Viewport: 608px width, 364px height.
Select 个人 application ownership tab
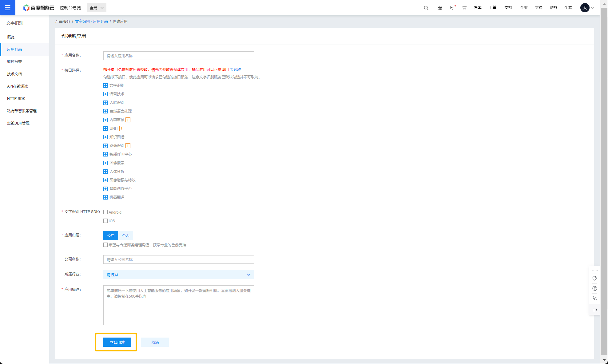click(x=126, y=235)
